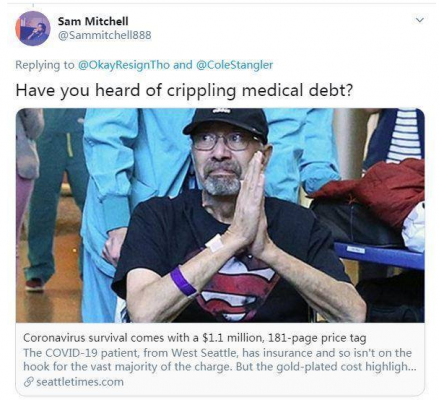Click the man's eyeglasses in the photo
This screenshot has height=400, width=439.
(222, 141)
